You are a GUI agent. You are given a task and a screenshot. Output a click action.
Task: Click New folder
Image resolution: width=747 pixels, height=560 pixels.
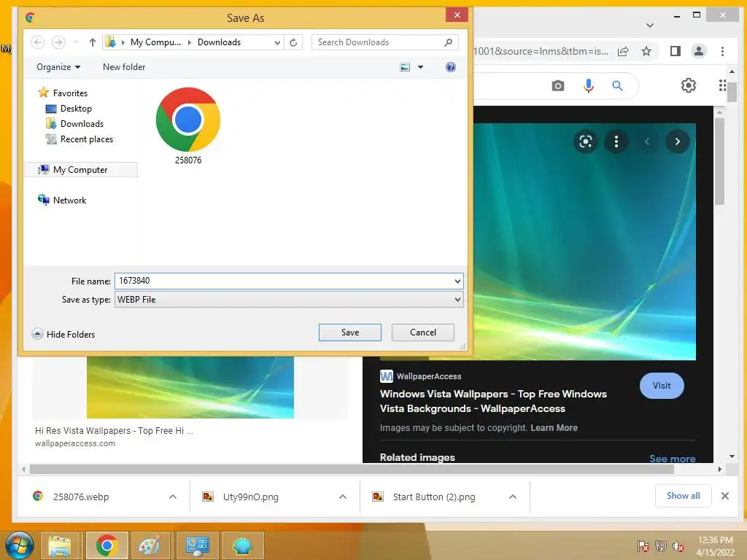124,67
